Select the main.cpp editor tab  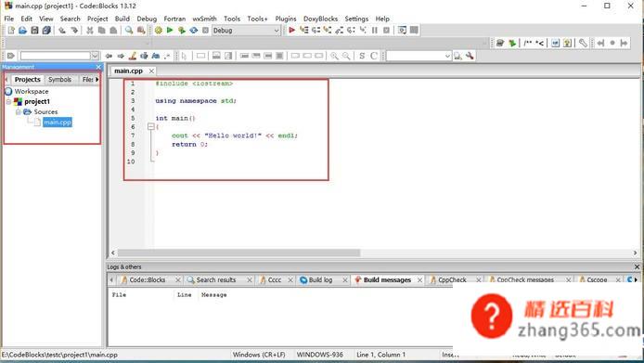(x=128, y=71)
